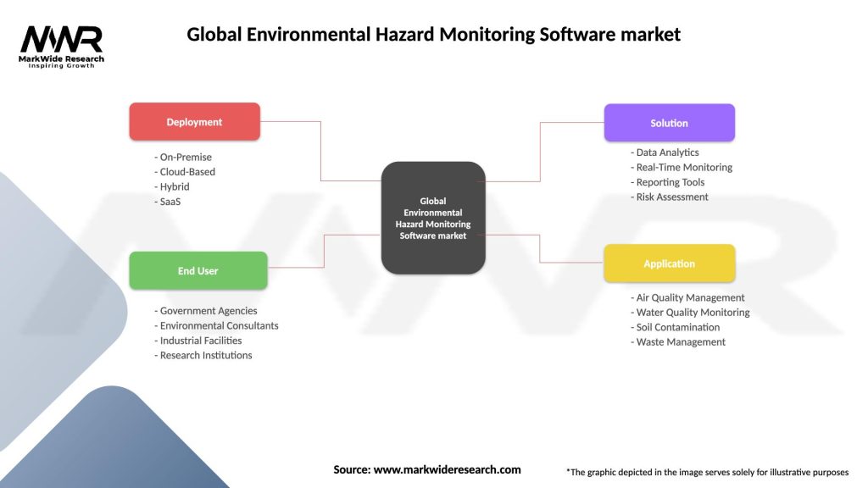Select the Cloud-Based deployment option

tap(186, 171)
